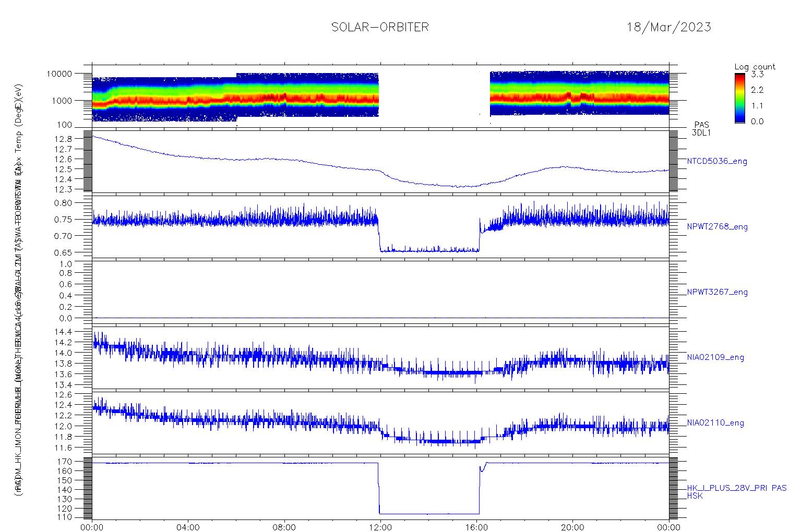
Task: Select the date label 18/Mar/2023
Action: click(668, 27)
